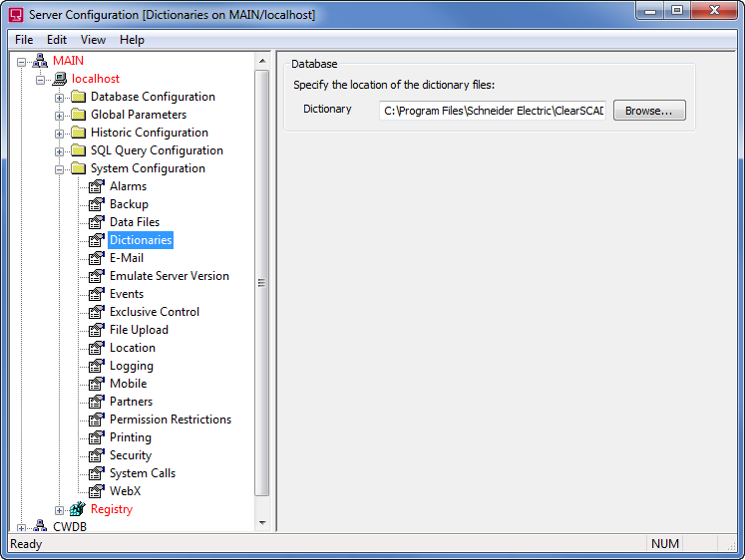745x560 pixels.
Task: Click the Alarms configuration icon
Action: [97, 186]
